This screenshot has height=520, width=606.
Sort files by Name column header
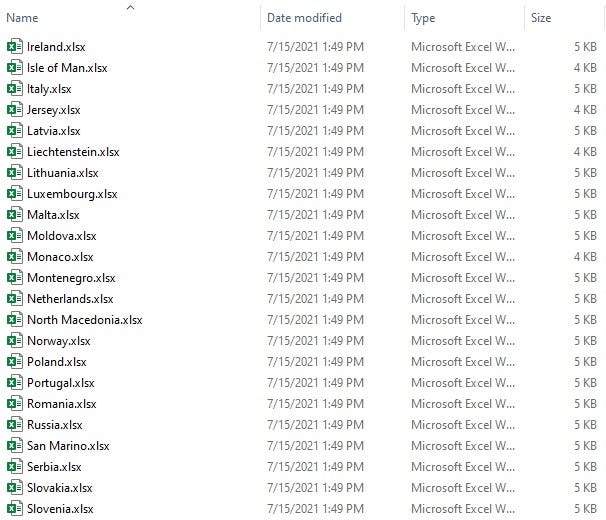[x=22, y=18]
